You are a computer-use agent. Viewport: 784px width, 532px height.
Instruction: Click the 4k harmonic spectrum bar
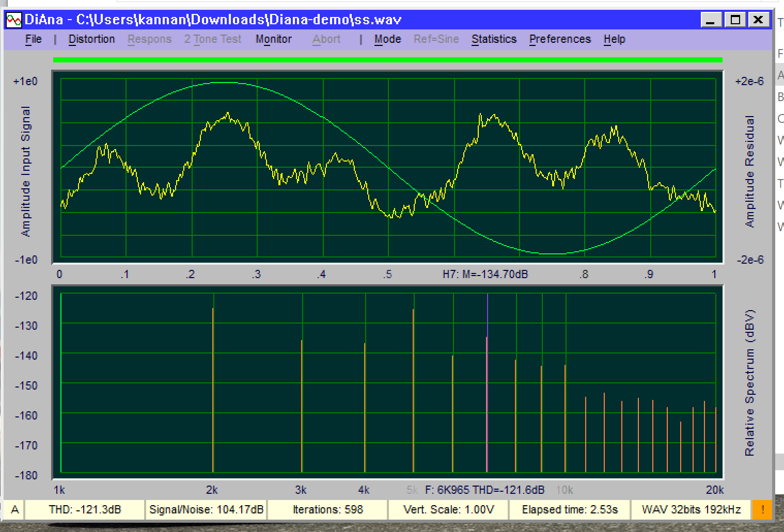tap(365, 408)
